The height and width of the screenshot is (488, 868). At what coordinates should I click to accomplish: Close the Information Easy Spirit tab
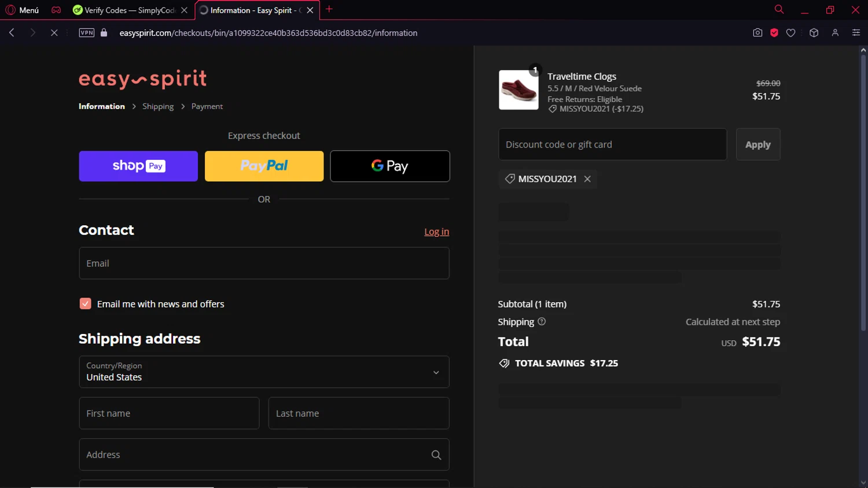click(310, 10)
